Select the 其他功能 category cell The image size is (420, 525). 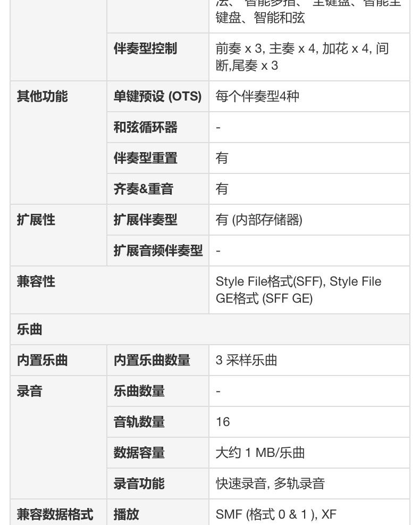pos(43,97)
